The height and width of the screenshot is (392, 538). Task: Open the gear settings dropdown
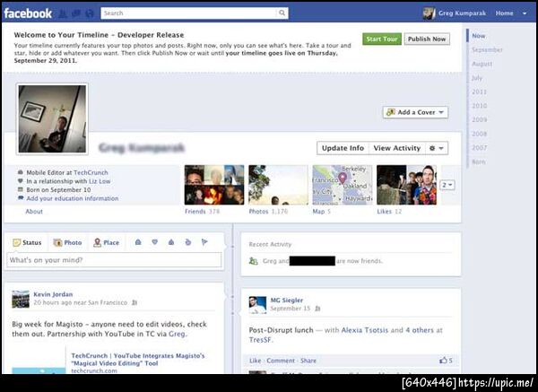pos(437,148)
